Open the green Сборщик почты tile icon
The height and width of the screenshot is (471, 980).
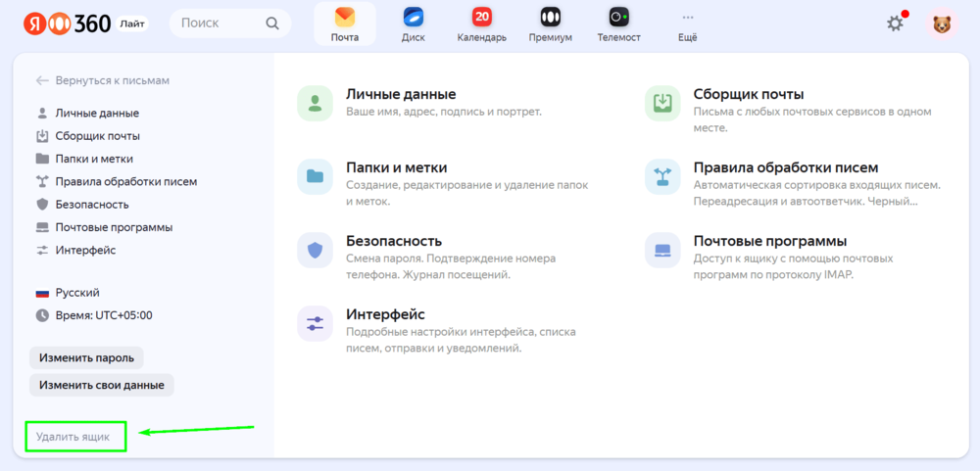[662, 103]
